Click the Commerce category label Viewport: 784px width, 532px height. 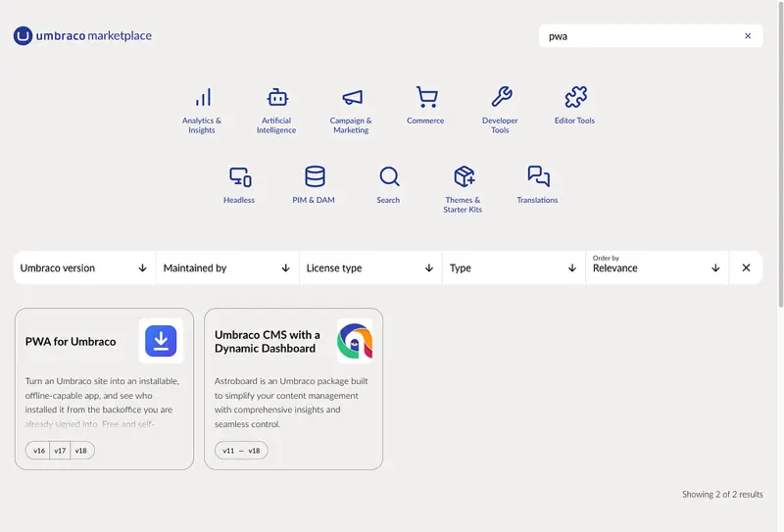point(425,121)
